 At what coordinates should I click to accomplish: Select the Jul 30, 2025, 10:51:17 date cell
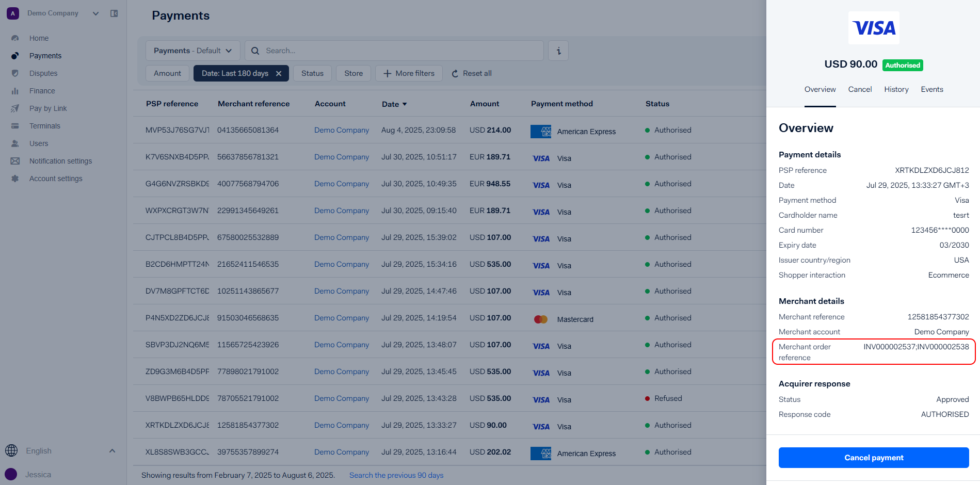tap(419, 157)
